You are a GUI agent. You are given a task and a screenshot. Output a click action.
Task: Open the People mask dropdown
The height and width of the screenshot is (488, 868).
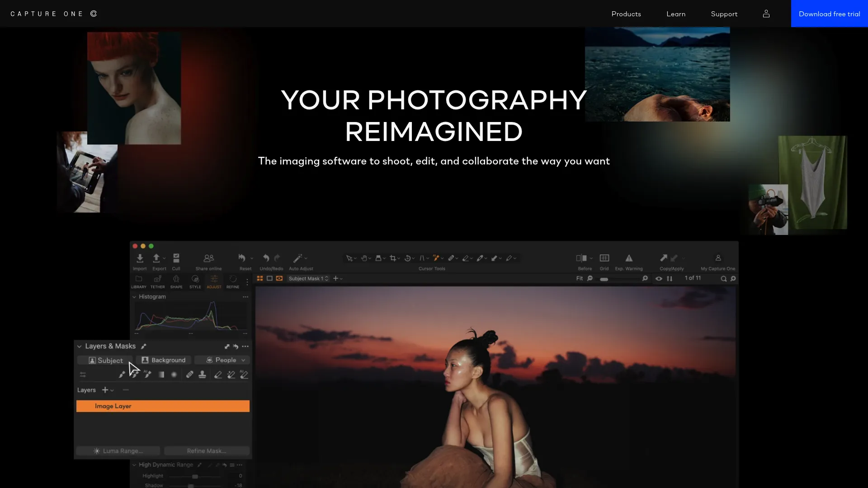222,360
